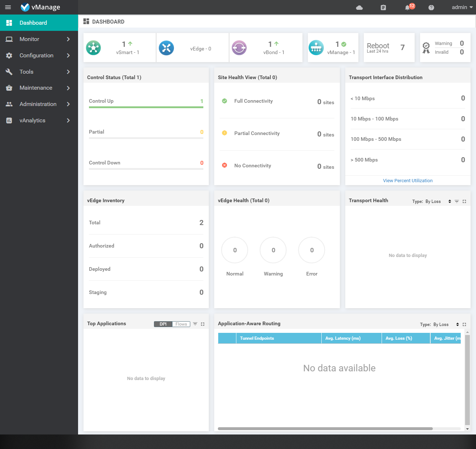Click the vEdge Inventory Total value 2
Image resolution: width=476 pixels, height=449 pixels.
(202, 223)
